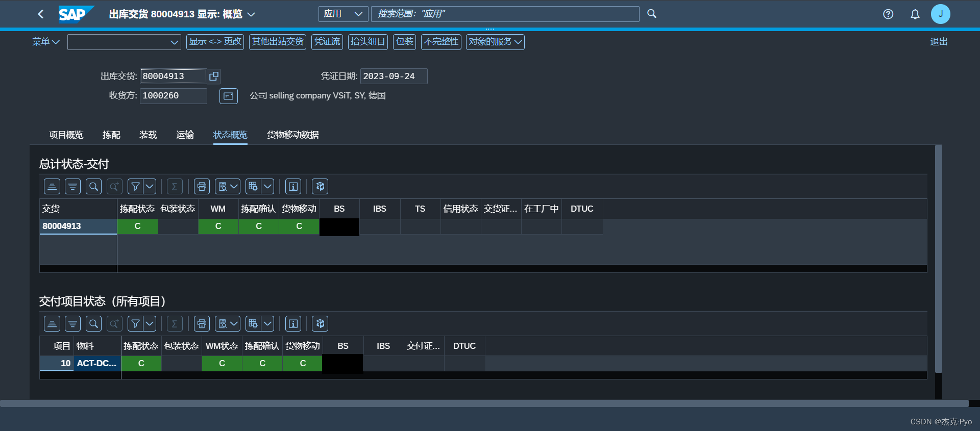980x431 pixels.
Task: Open ship-to party address icon
Action: (x=229, y=96)
